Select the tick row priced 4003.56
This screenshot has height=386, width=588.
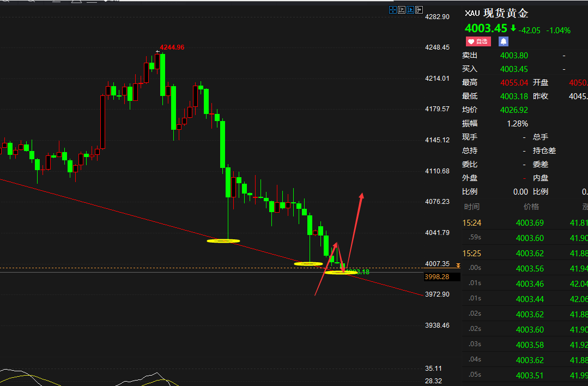[525, 269]
